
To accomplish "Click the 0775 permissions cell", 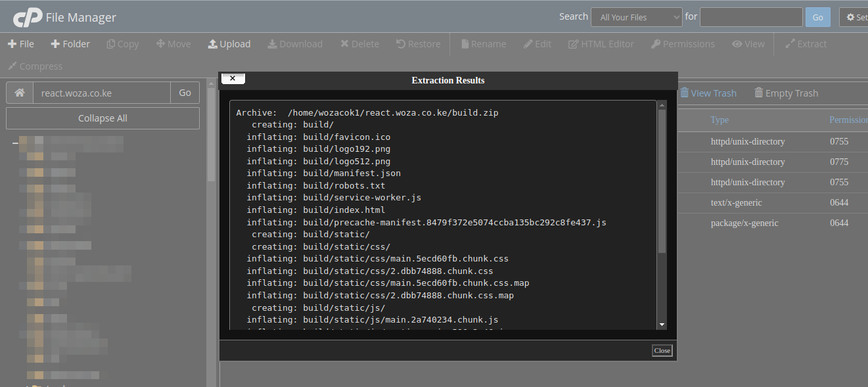I will [x=839, y=162].
